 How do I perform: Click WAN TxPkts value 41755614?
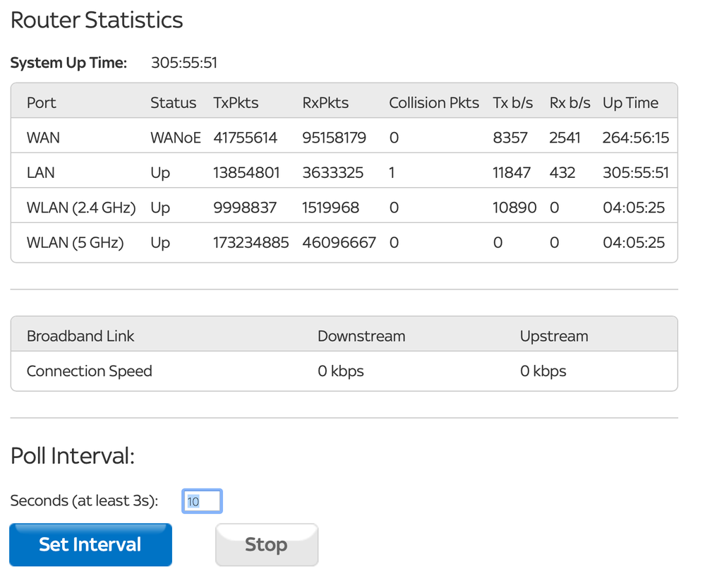click(x=246, y=138)
